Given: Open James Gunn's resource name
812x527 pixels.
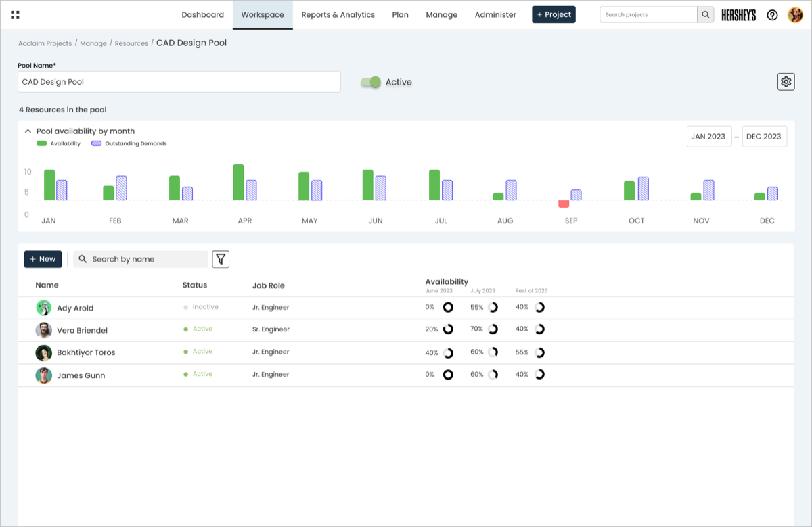Looking at the screenshot, I should click(81, 375).
